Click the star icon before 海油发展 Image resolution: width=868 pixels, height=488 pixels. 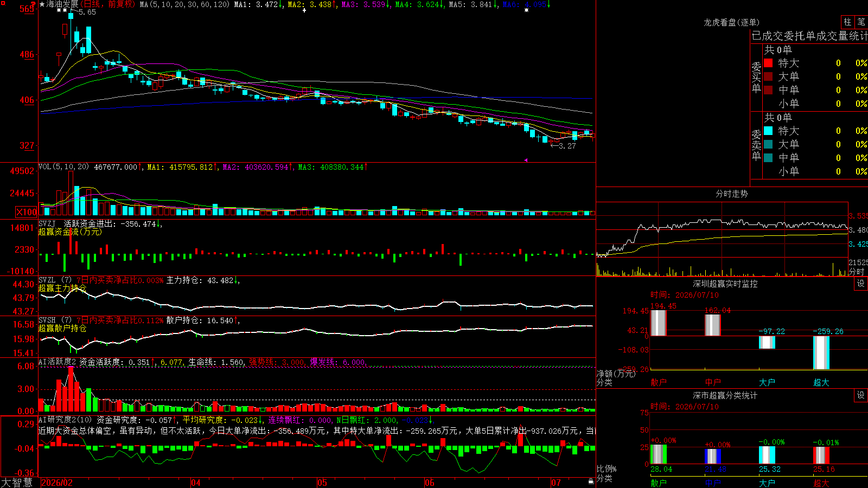42,4
